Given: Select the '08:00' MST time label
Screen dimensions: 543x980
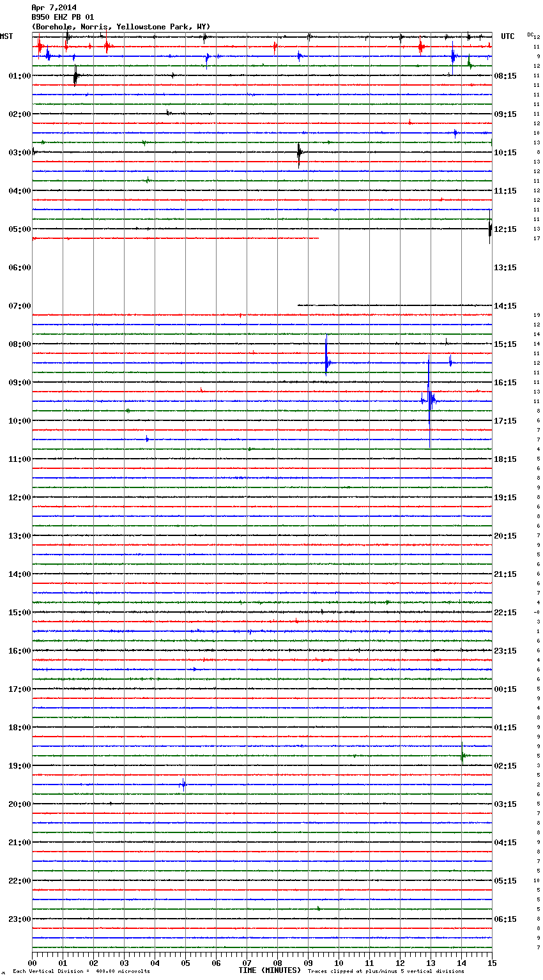Looking at the screenshot, I should pos(20,344).
